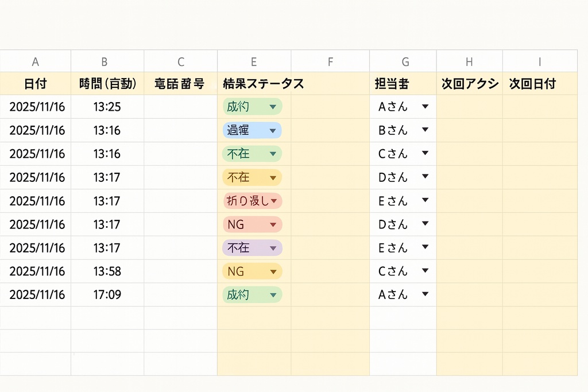588x392 pixels.
Task: Expand the Bさん assignee dropdown
Action: coord(425,130)
